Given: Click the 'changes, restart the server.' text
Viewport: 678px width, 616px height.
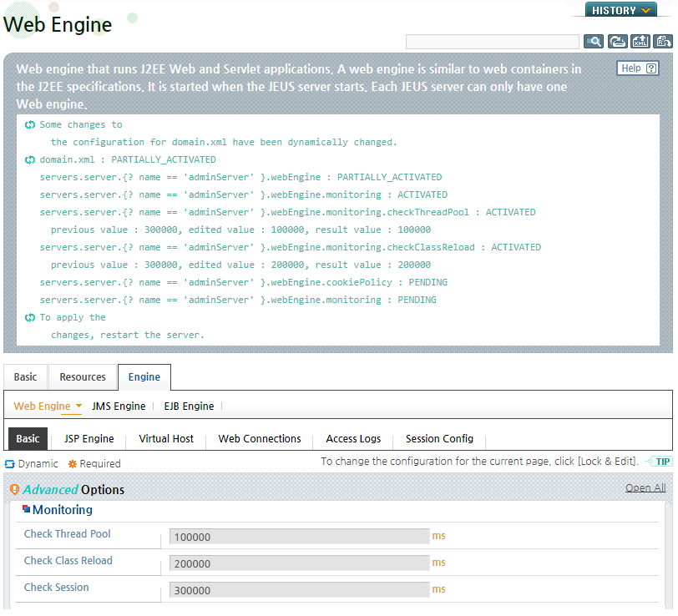Looking at the screenshot, I should 127,336.
